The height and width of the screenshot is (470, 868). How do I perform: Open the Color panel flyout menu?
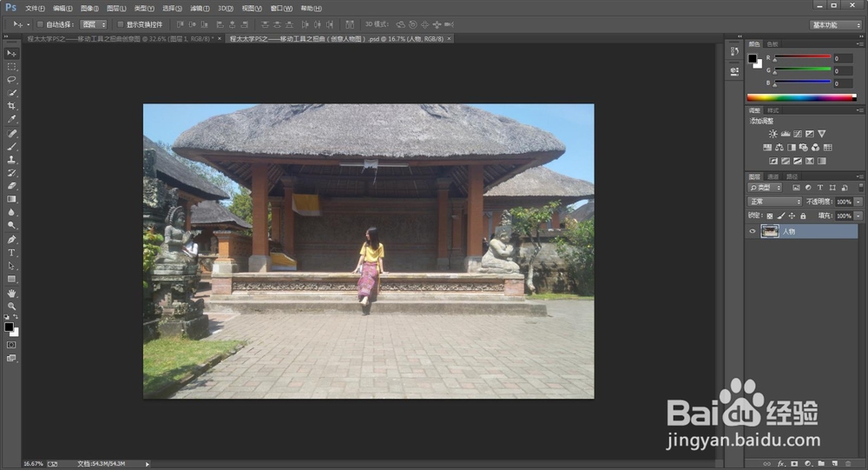tap(859, 43)
